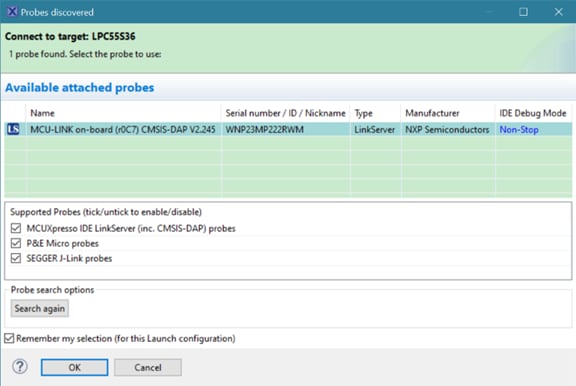The image size is (576, 386).
Task: Change the Non-Stop IDE debug mode
Action: [x=519, y=130]
